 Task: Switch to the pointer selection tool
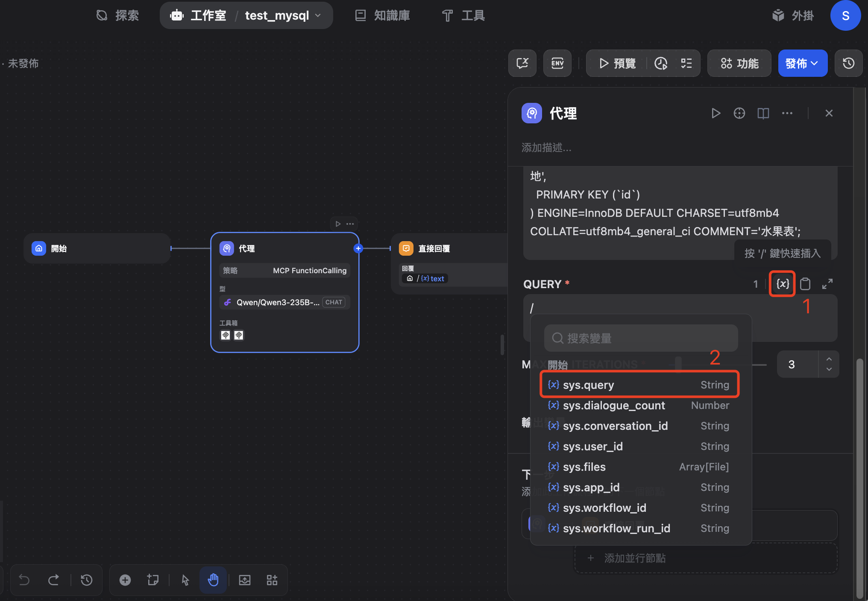(185, 580)
